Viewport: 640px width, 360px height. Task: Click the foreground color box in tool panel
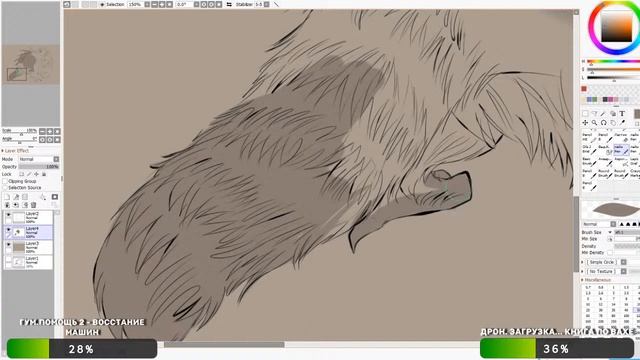coord(637,114)
